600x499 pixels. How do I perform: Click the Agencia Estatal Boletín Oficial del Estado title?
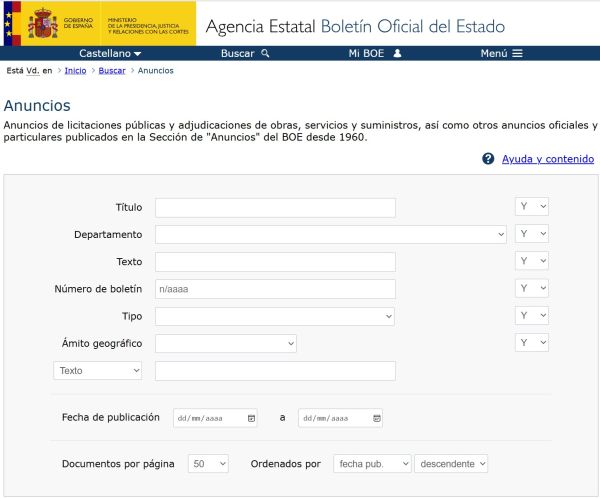355,26
